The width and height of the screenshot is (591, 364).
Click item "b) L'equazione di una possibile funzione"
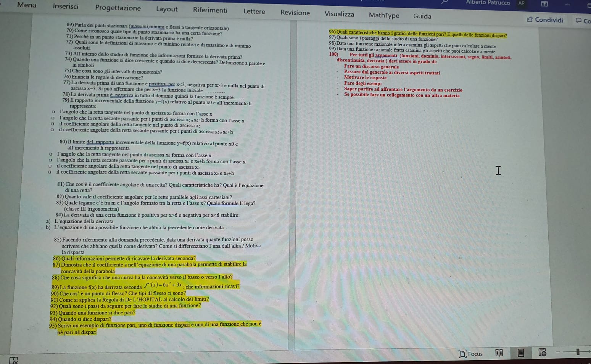click(135, 227)
